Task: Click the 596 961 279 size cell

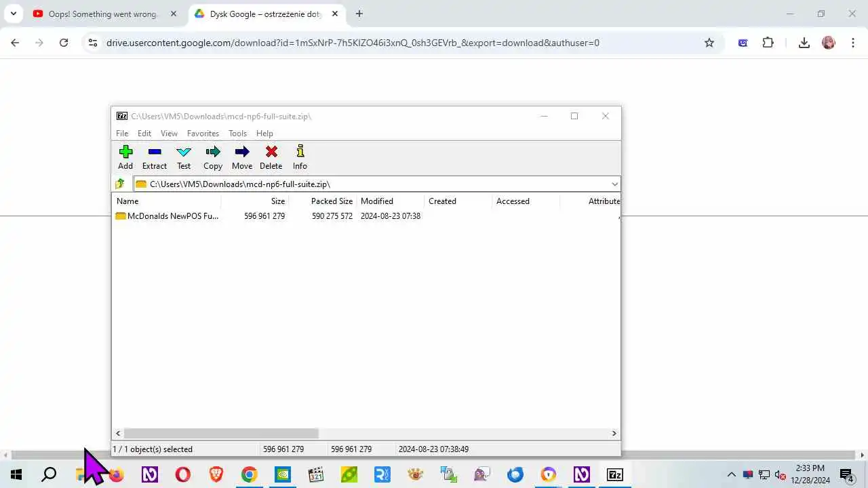Action: click(264, 216)
